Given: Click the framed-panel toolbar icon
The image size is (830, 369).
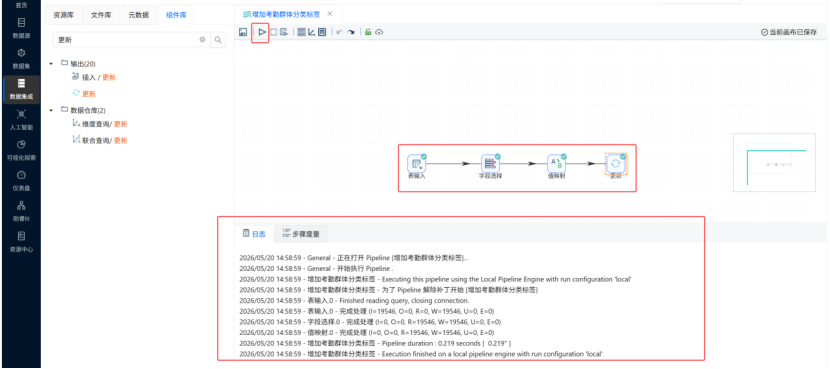Looking at the screenshot, I should pos(322,32).
